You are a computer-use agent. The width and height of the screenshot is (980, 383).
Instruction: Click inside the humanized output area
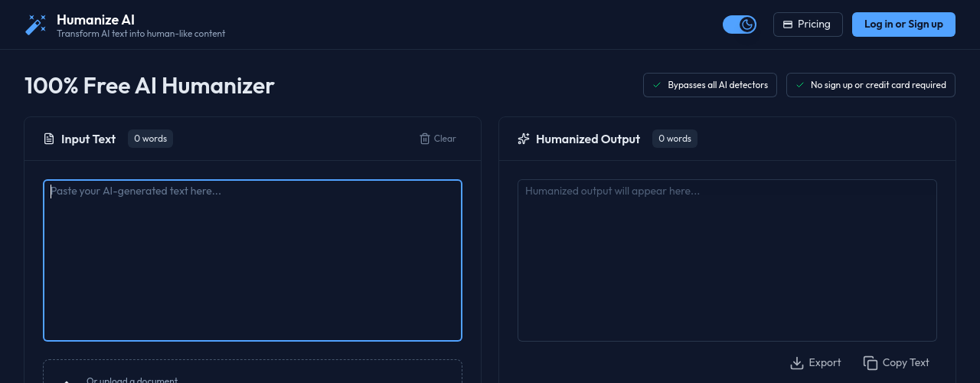[727, 260]
